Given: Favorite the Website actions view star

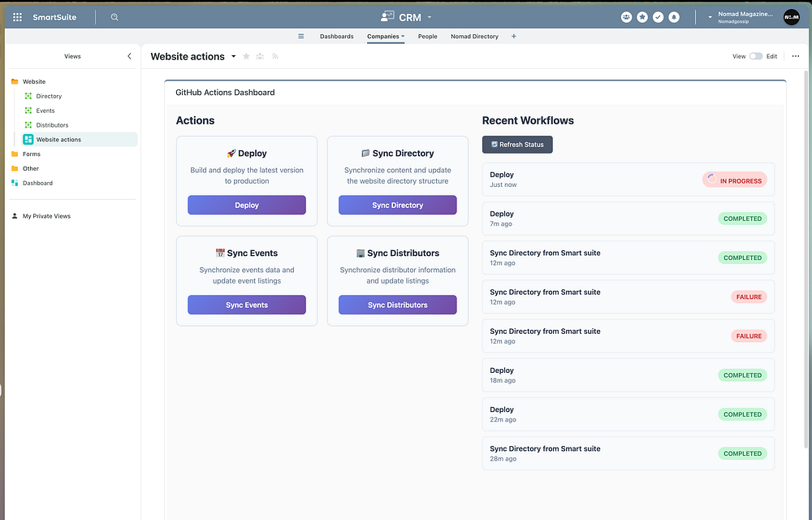Looking at the screenshot, I should (x=247, y=56).
